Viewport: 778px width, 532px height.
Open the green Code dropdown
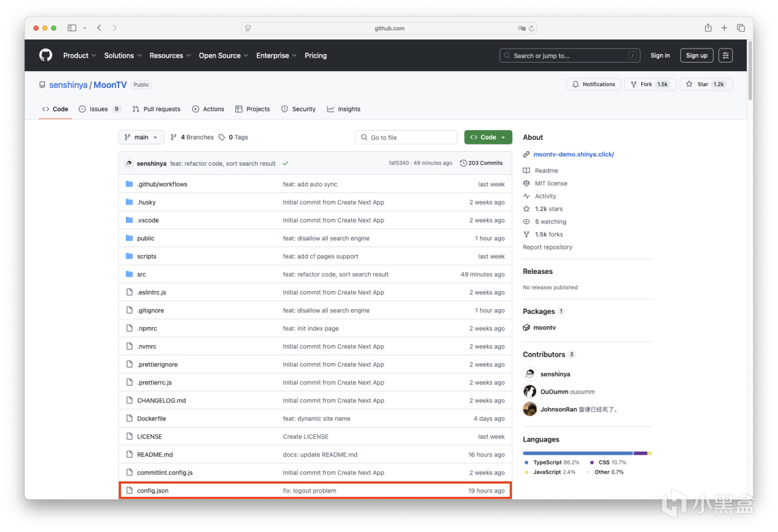pyautogui.click(x=488, y=137)
